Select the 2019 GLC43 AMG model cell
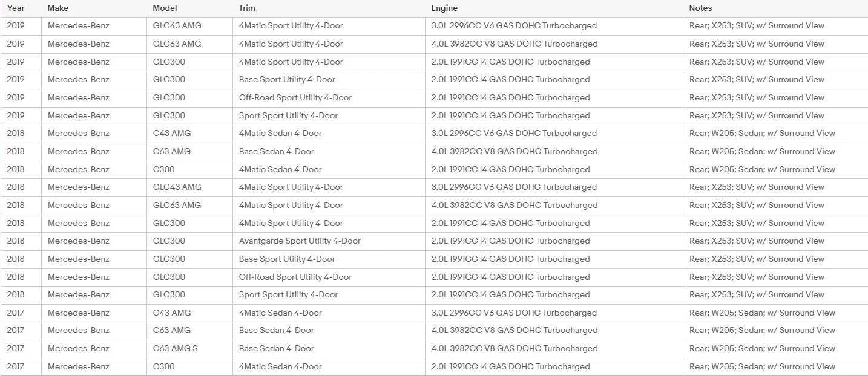 [177, 26]
